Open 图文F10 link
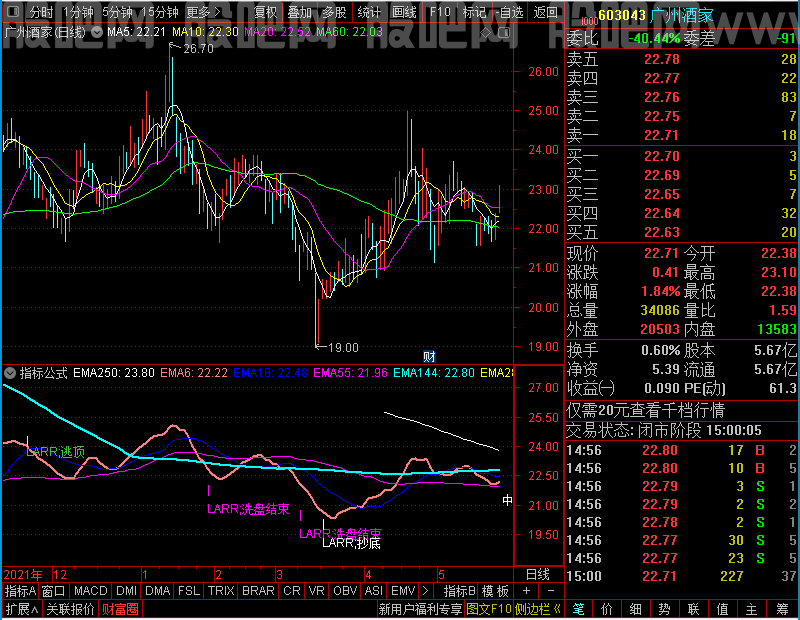The image size is (800, 620). point(489,609)
